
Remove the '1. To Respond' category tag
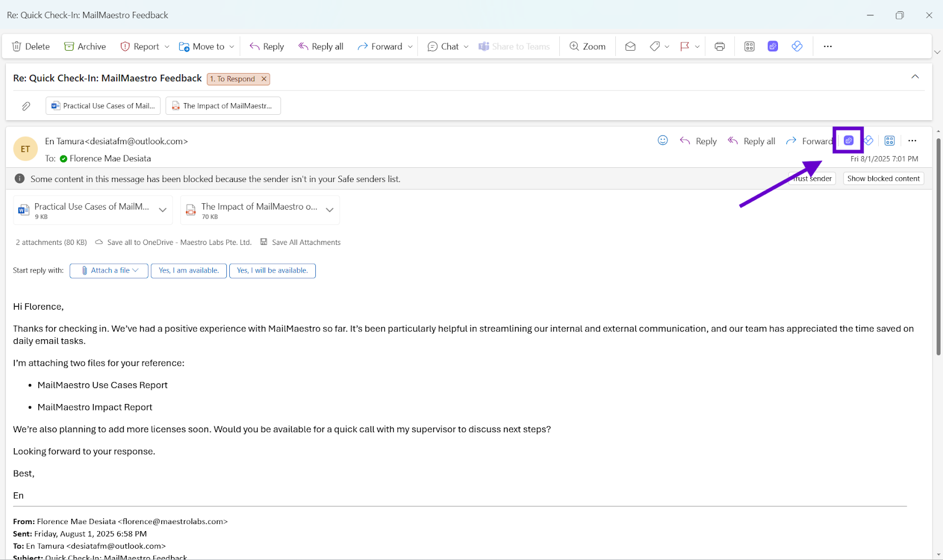click(264, 79)
